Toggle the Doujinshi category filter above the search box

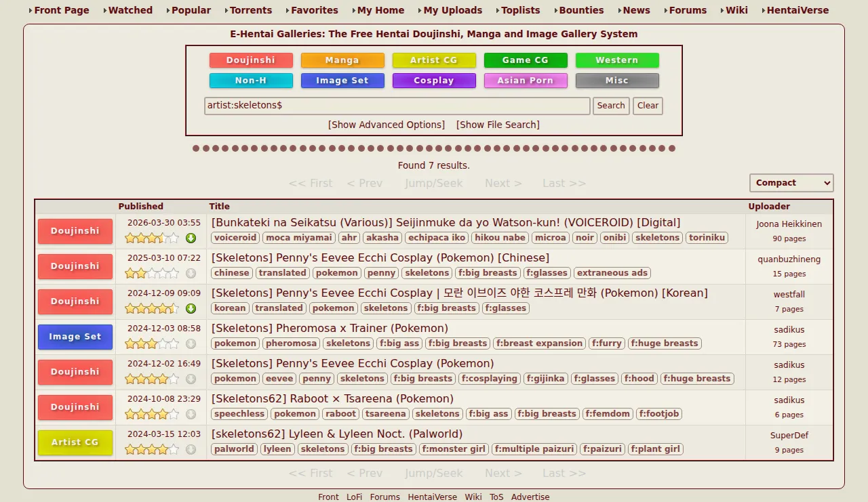tap(251, 60)
